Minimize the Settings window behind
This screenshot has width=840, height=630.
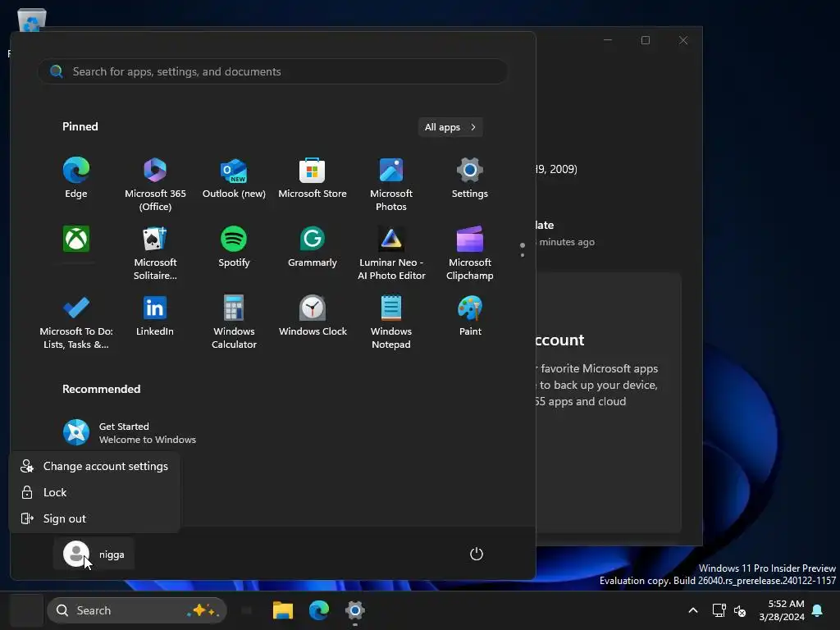pyautogui.click(x=608, y=40)
